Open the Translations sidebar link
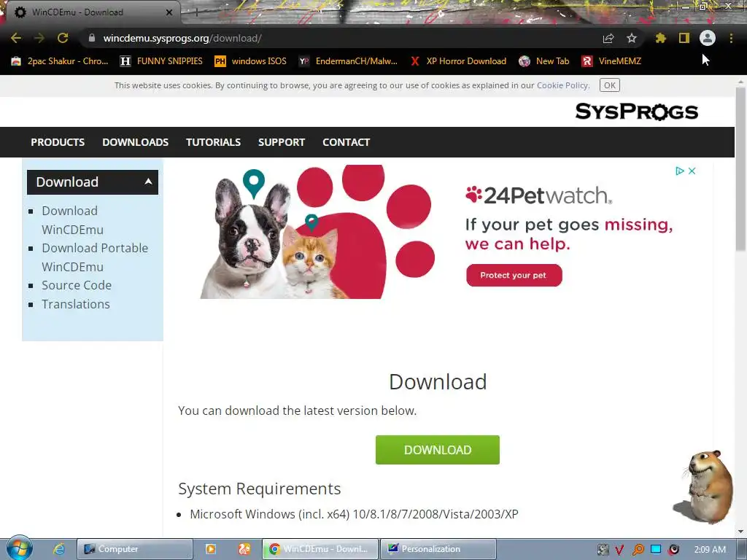Screen dimensions: 747x560 pyautogui.click(x=76, y=304)
